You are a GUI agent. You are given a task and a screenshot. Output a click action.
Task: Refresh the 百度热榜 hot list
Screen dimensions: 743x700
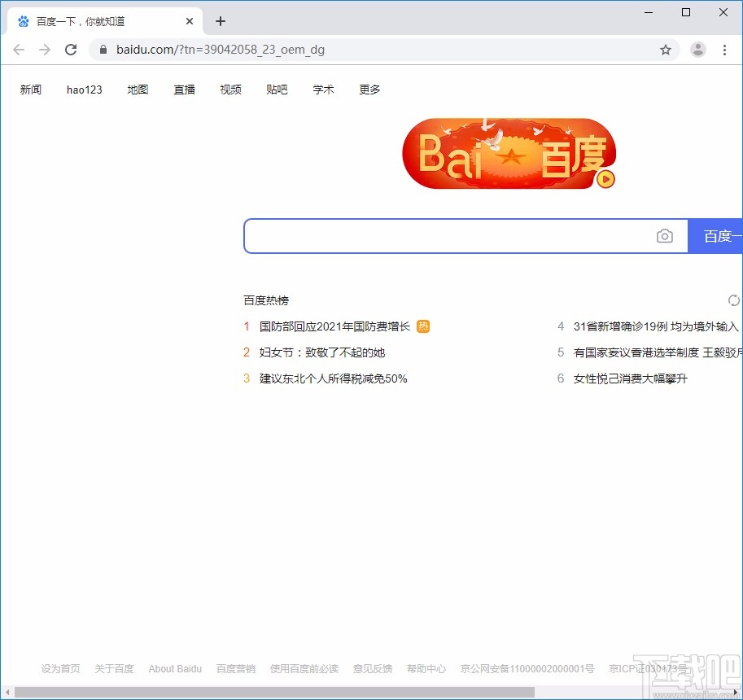coord(733,300)
